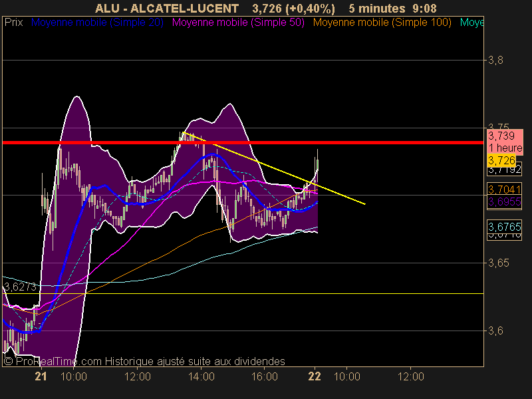Click the white 3,7192 price label

click(x=504, y=170)
